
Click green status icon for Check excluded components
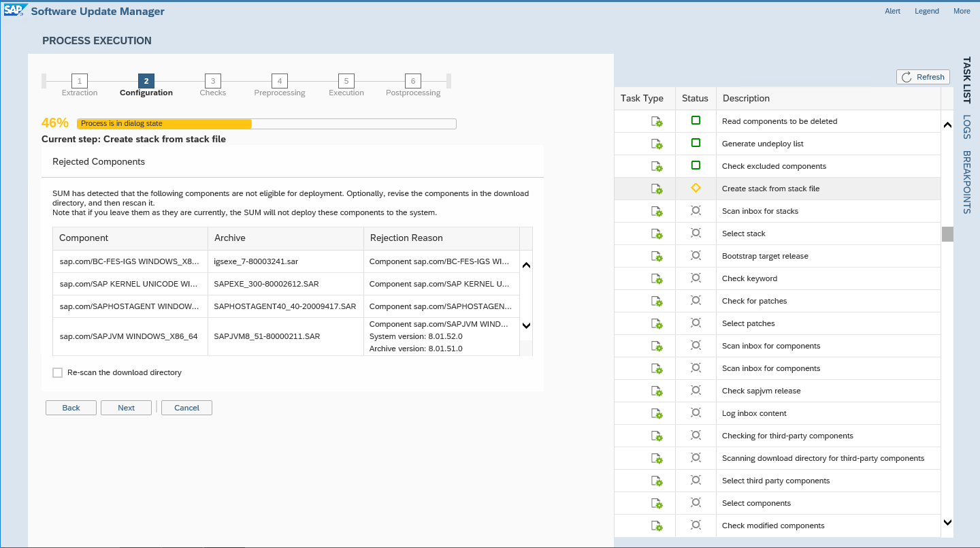(x=696, y=165)
